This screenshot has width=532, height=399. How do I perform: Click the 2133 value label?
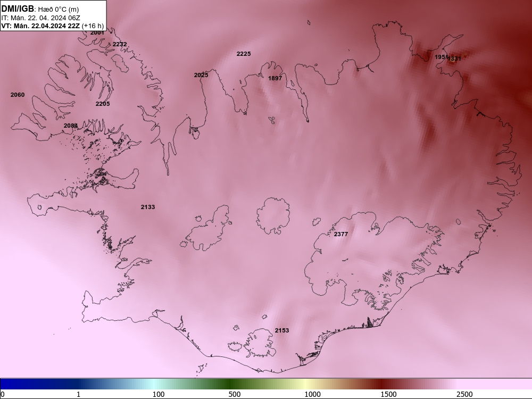(x=148, y=207)
